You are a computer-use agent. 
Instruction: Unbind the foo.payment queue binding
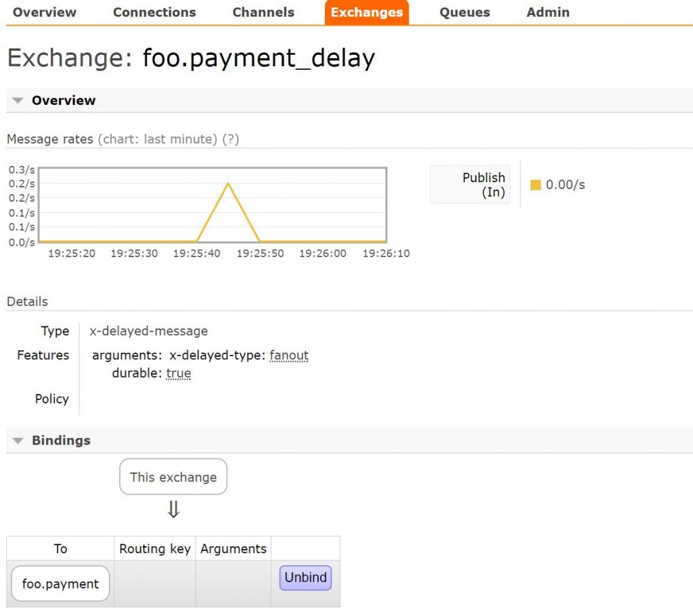pyautogui.click(x=305, y=577)
